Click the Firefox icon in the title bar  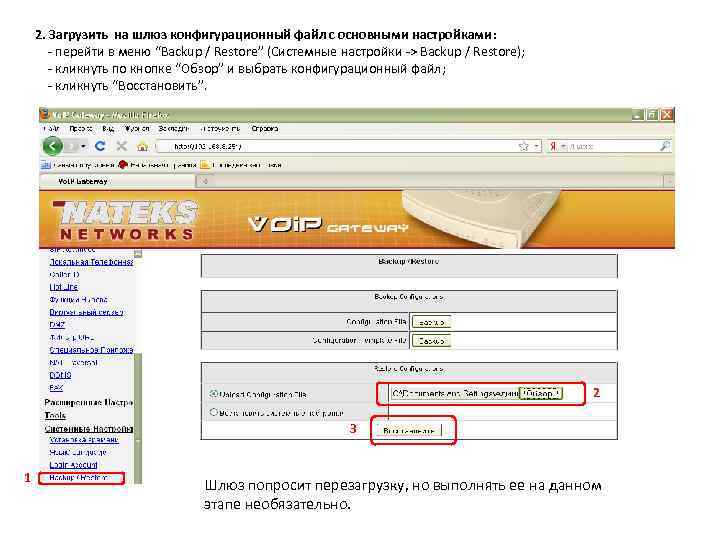[x=45, y=114]
